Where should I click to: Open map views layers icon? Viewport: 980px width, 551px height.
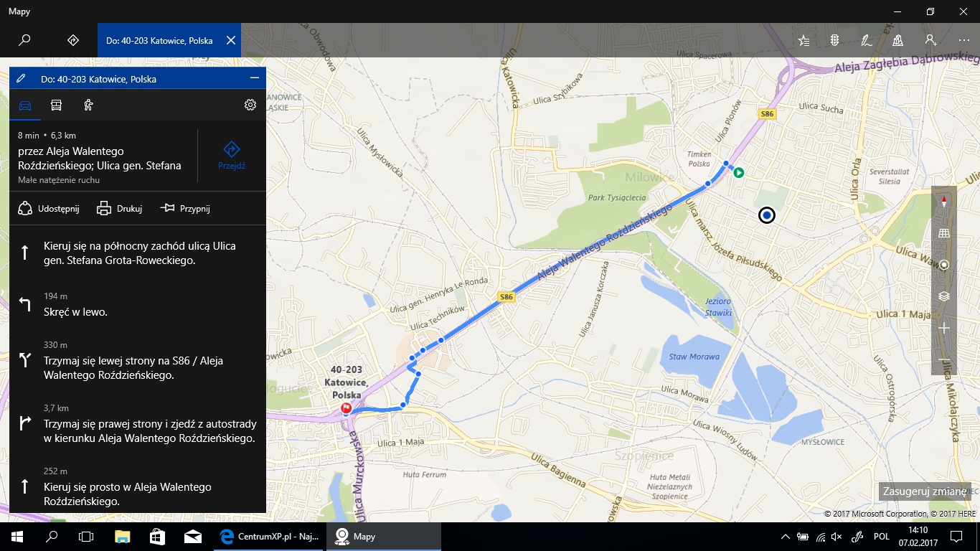944,296
